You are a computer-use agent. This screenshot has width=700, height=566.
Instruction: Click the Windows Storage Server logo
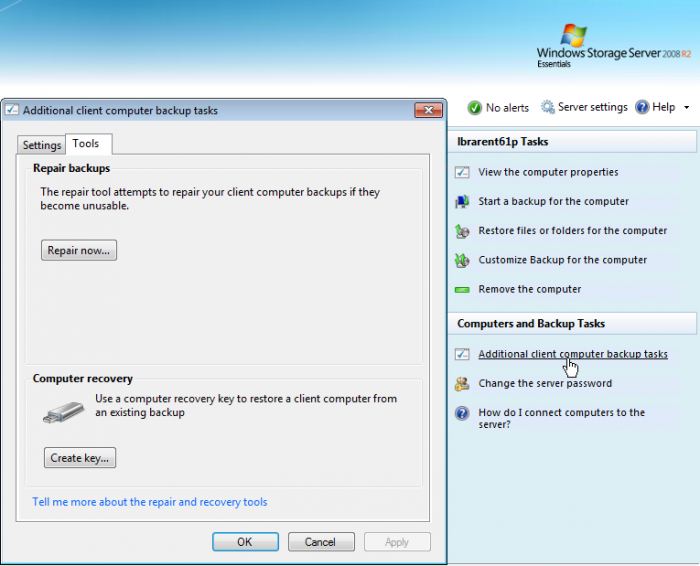point(613,46)
